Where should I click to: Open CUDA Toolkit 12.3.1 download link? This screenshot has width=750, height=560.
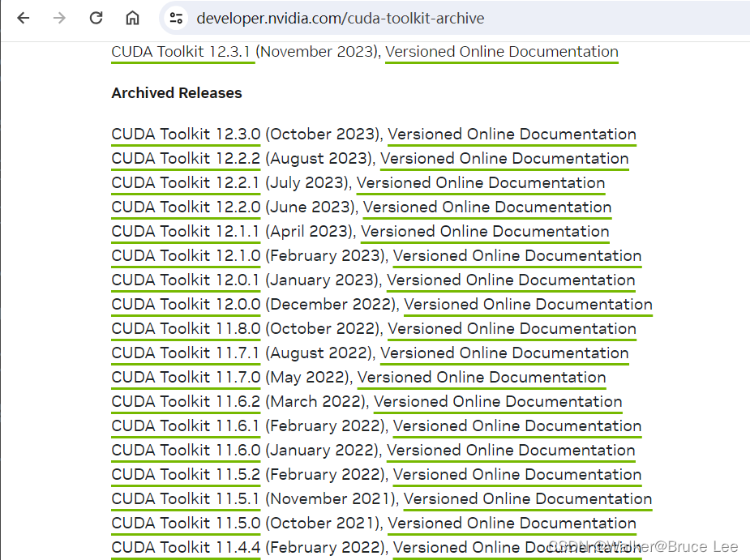[x=182, y=52]
